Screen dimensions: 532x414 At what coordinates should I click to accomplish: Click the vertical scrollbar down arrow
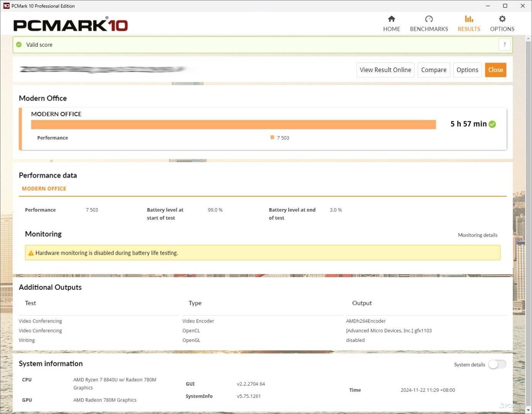[528, 410]
